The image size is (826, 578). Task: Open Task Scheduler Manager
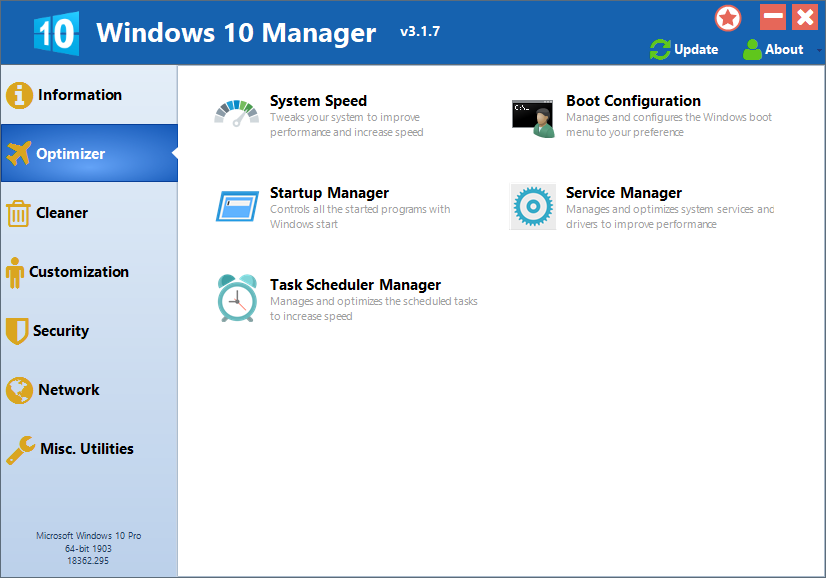click(x=354, y=285)
